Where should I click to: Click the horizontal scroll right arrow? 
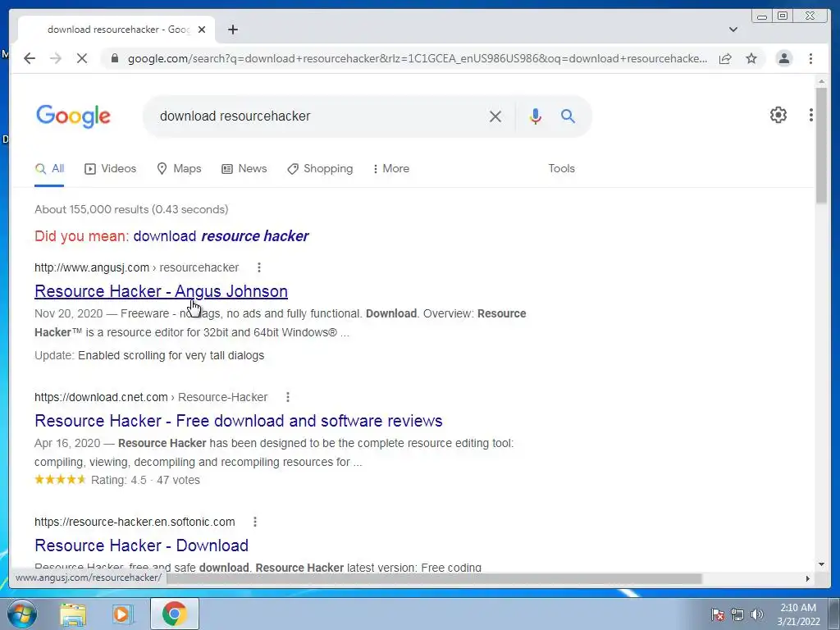click(808, 578)
